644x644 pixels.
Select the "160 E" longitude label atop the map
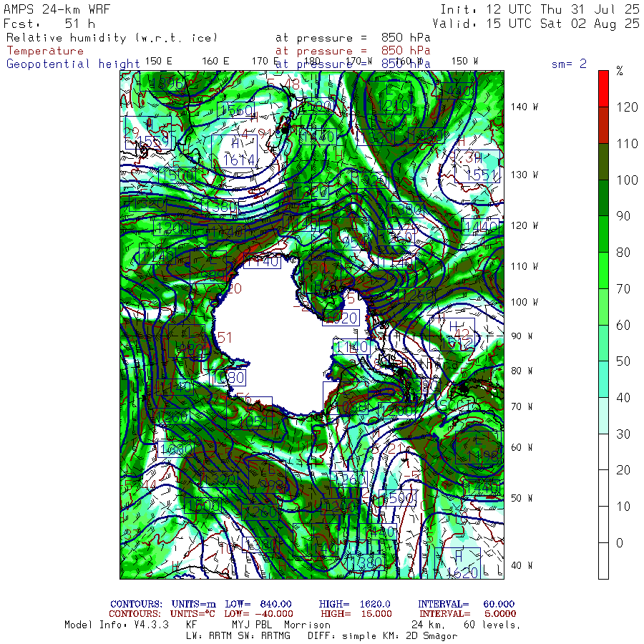[215, 62]
